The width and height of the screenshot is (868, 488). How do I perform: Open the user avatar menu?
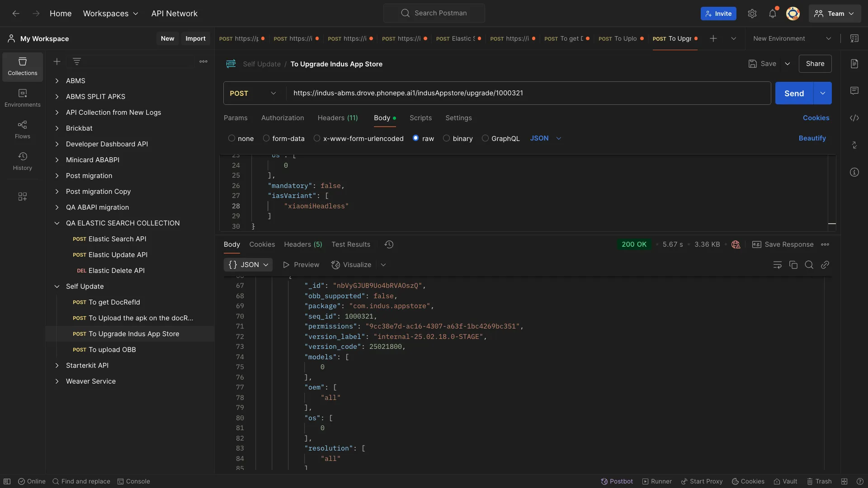(x=793, y=14)
